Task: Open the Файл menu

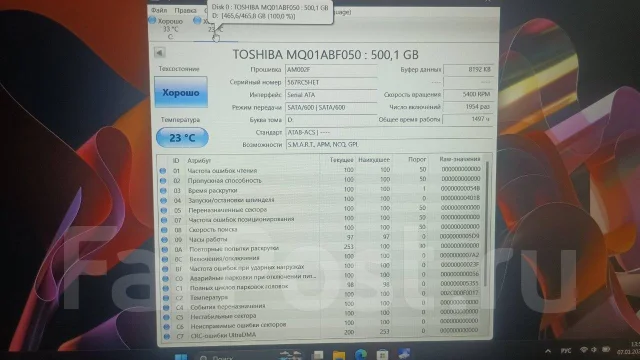Action: [159, 10]
